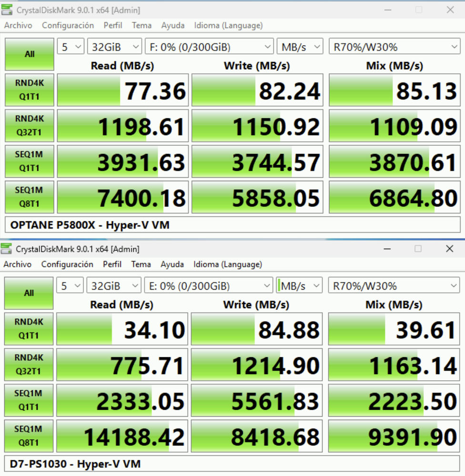Select the 8418.68 write result
The image size is (465, 476).
click(257, 436)
